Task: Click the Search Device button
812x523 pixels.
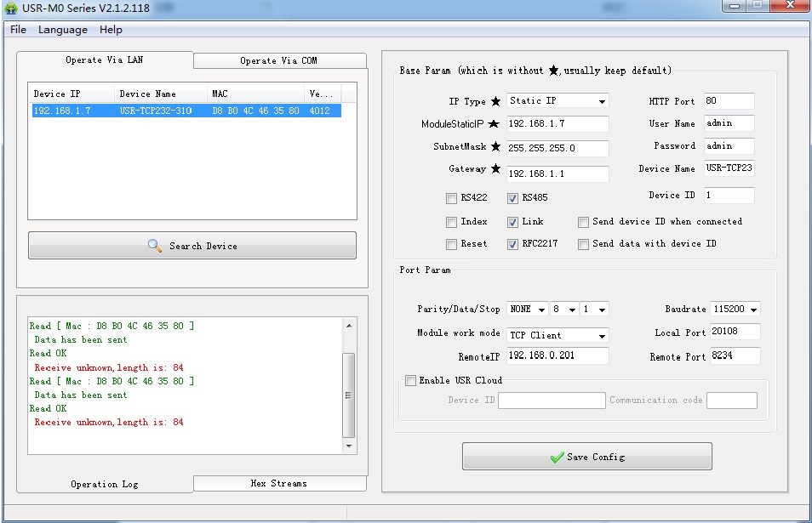Action: (x=192, y=245)
